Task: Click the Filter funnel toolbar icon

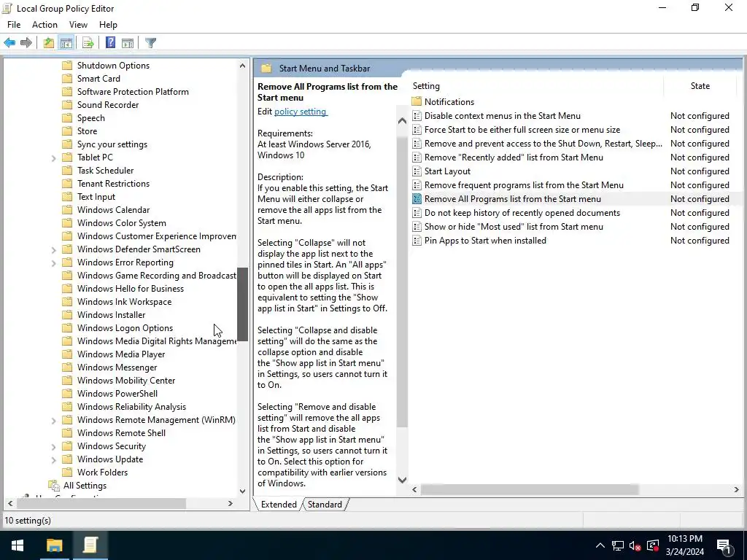Action: pyautogui.click(x=150, y=43)
